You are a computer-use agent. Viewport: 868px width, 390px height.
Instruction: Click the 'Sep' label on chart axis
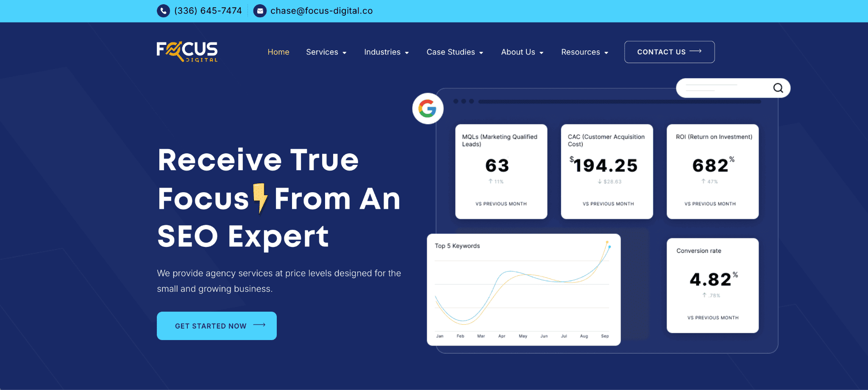[605, 336]
